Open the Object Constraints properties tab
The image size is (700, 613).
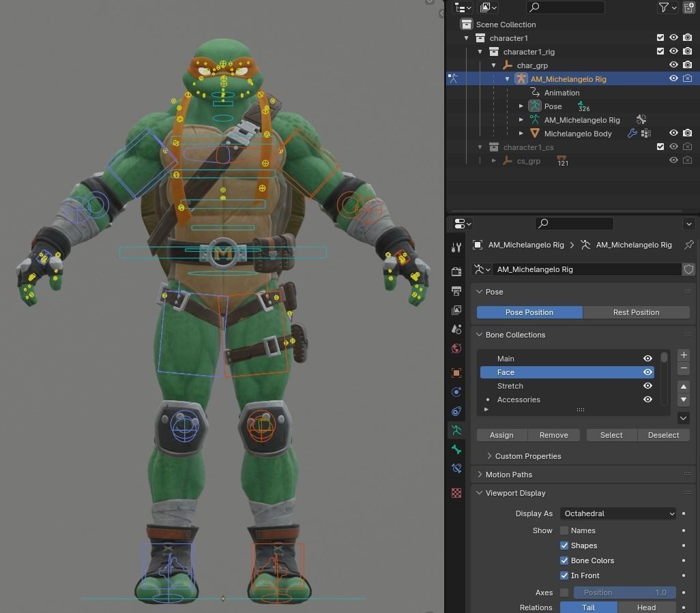click(x=456, y=411)
